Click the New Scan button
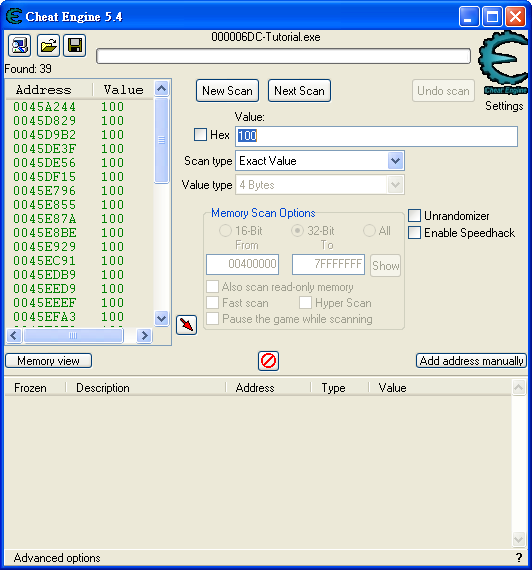 [227, 91]
